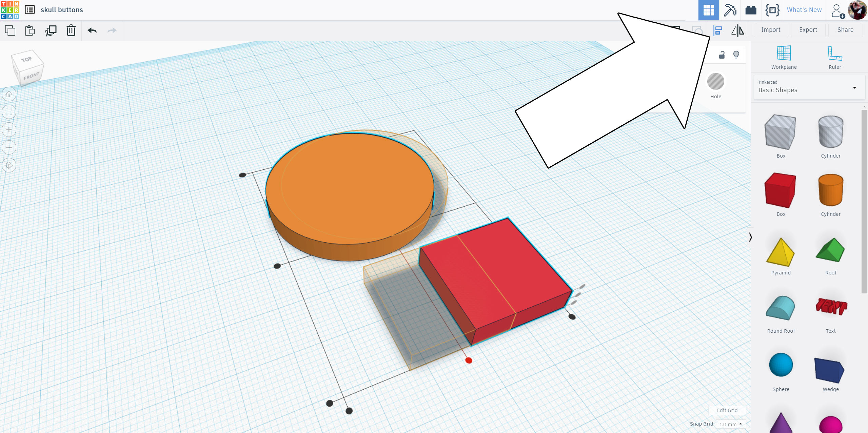The height and width of the screenshot is (433, 868).
Task: Click the Undo arrow icon
Action: pyautogui.click(x=92, y=30)
